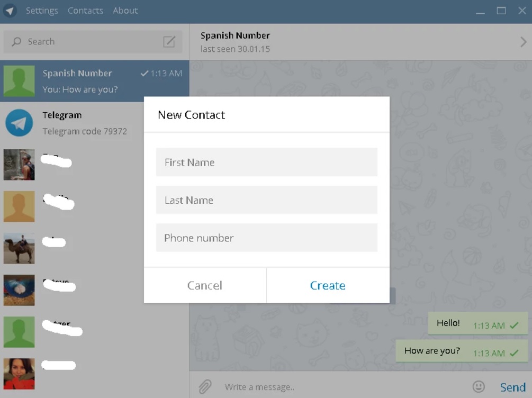Click the Send button
Screen dimensions: 532x398
click(x=512, y=387)
